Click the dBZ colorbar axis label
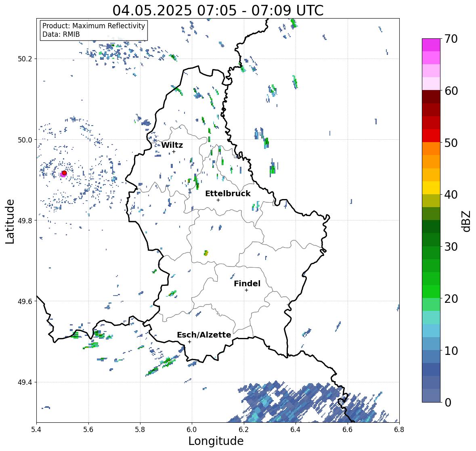Image resolution: width=476 pixels, height=451 pixels. tap(467, 221)
